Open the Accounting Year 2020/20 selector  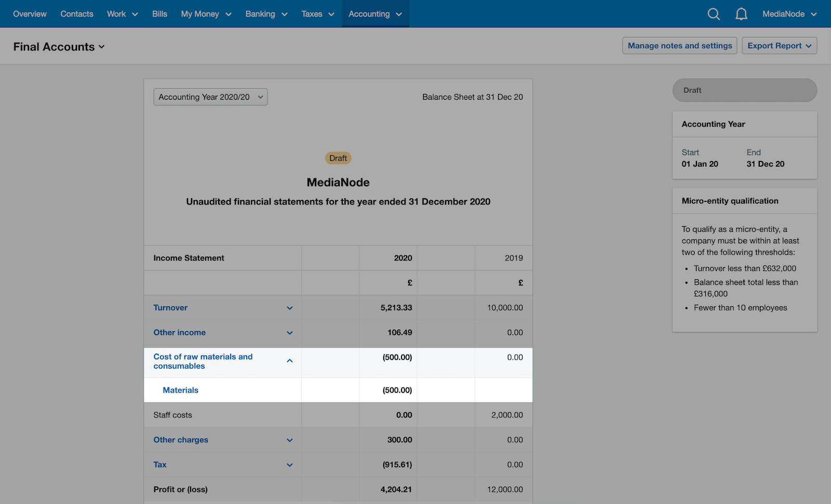click(210, 97)
